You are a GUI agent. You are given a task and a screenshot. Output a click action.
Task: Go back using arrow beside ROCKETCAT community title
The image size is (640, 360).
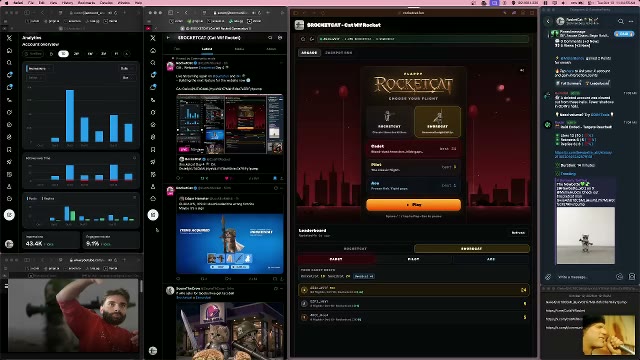pos(168,38)
